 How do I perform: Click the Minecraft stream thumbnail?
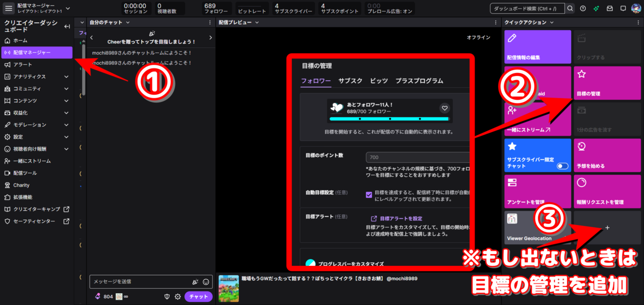[228, 289]
